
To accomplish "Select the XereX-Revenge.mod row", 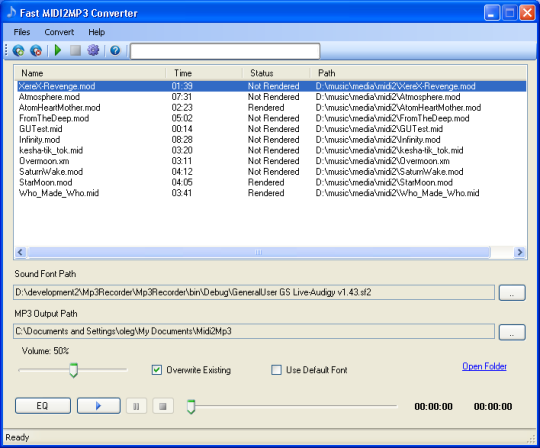I will 271,86.
